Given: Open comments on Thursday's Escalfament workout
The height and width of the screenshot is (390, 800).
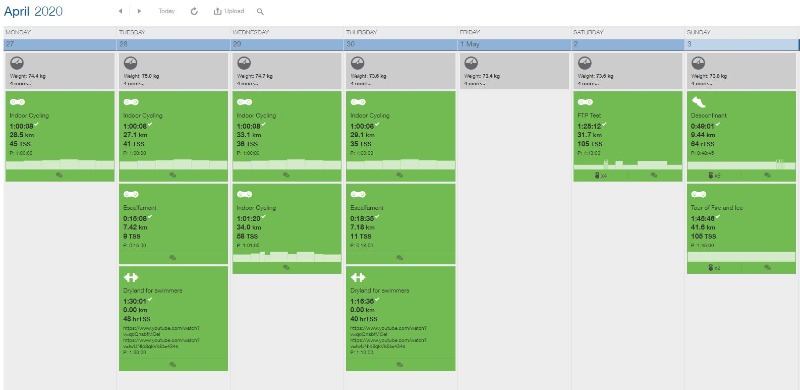Looking at the screenshot, I should pyautogui.click(x=399, y=258).
